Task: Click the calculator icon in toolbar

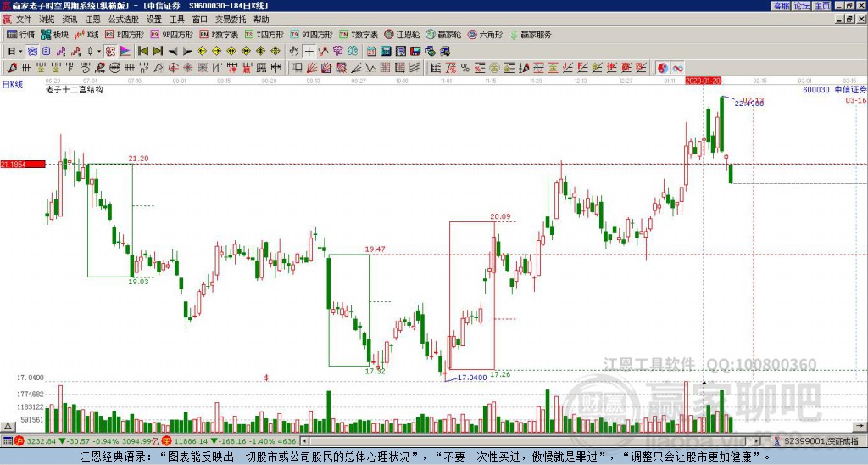Action: 386,52
